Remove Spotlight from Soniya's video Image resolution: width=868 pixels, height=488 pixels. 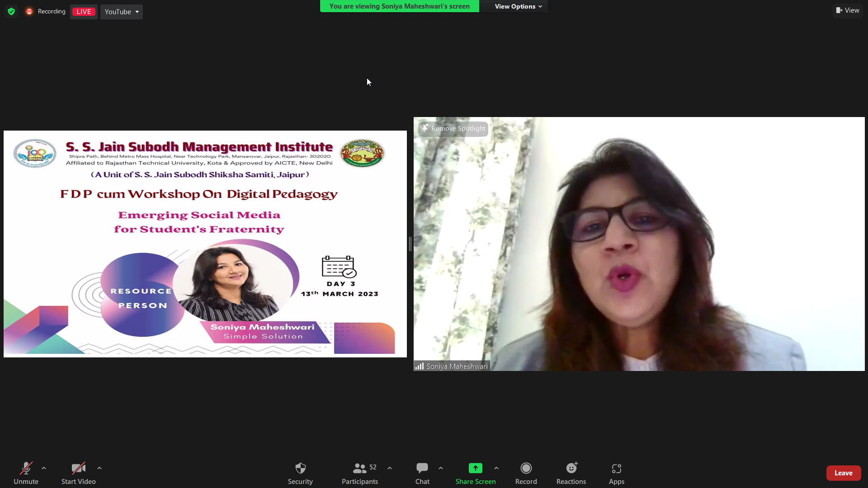(453, 129)
